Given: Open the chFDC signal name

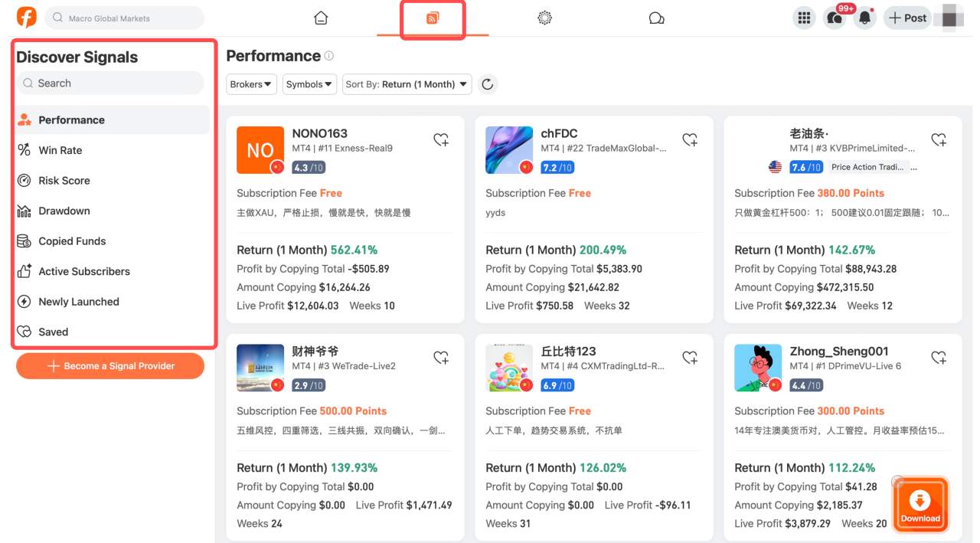Looking at the screenshot, I should pyautogui.click(x=559, y=133).
